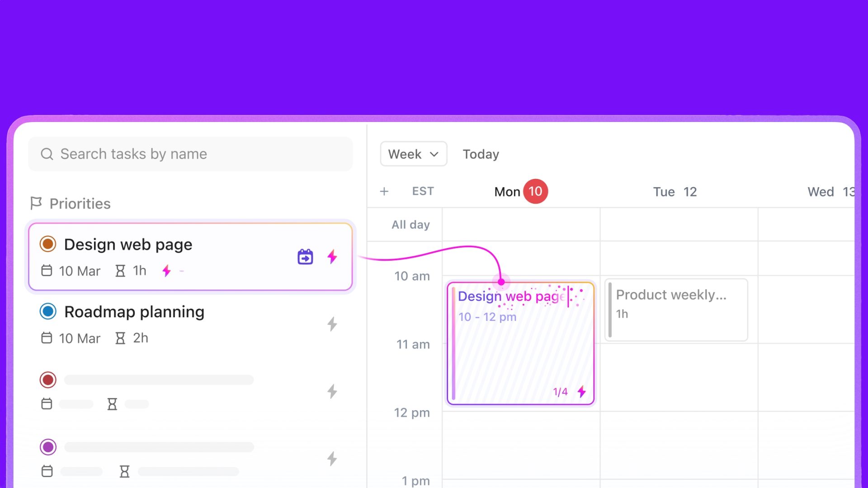Open the Week view dropdown
Screen dimensions: 868x488
(413, 154)
